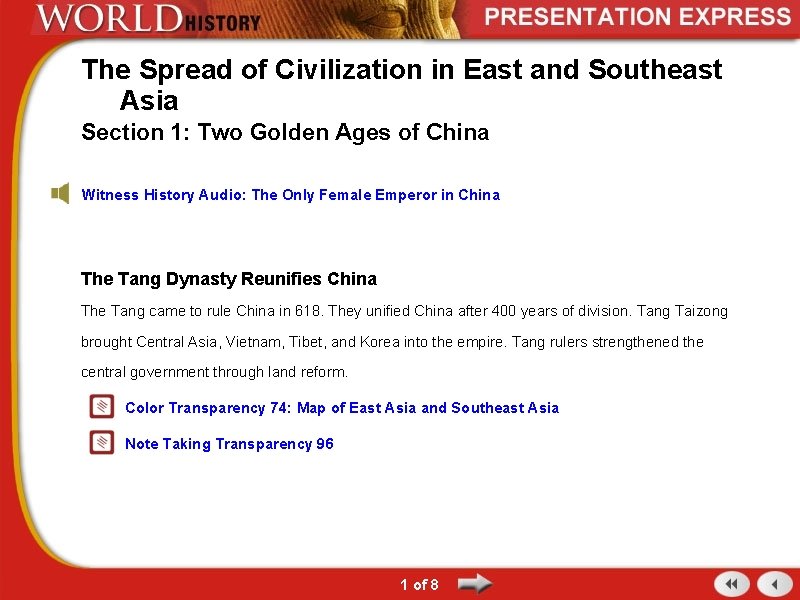Image resolution: width=800 pixels, height=600 pixels.
Task: Open Color Transparency 74 map link
Action: pos(342,408)
